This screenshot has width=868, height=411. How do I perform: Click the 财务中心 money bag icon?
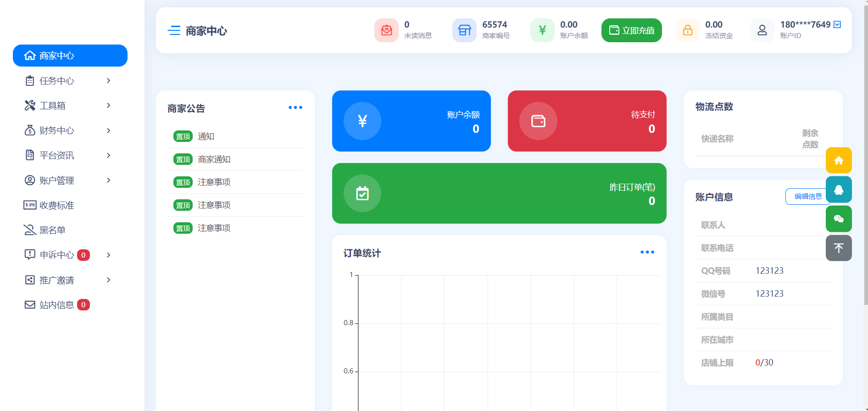point(30,130)
